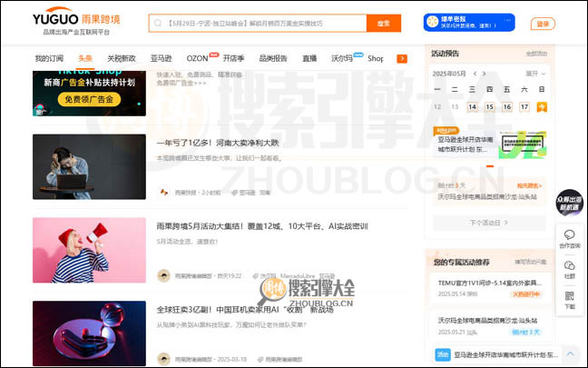The width and height of the screenshot is (588, 368).
Task: Open the blue 爆单密报 banner
Action: coord(469,23)
